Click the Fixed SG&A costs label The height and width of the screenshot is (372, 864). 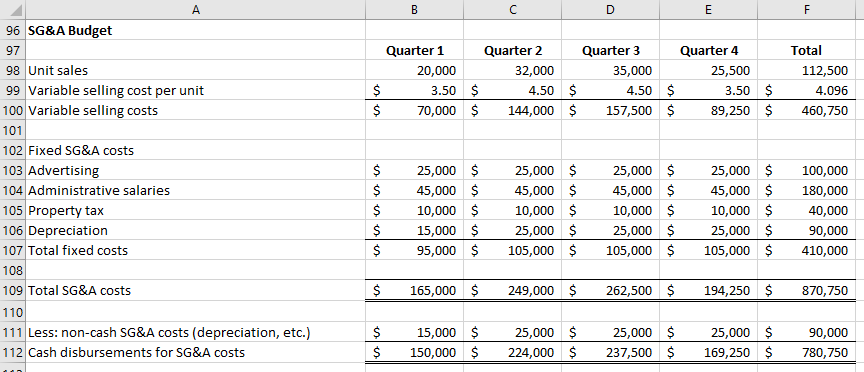[x=196, y=150]
